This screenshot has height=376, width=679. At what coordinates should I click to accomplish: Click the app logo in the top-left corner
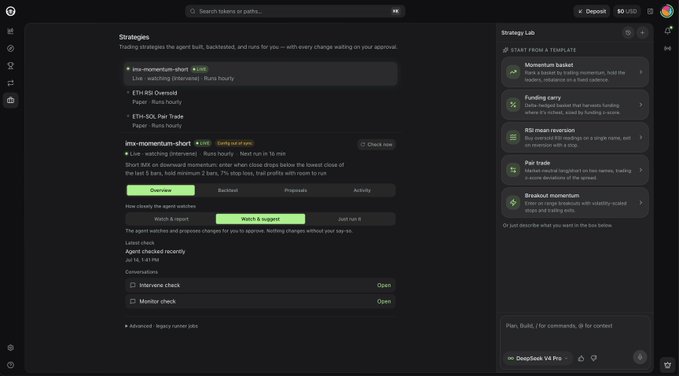(x=11, y=11)
